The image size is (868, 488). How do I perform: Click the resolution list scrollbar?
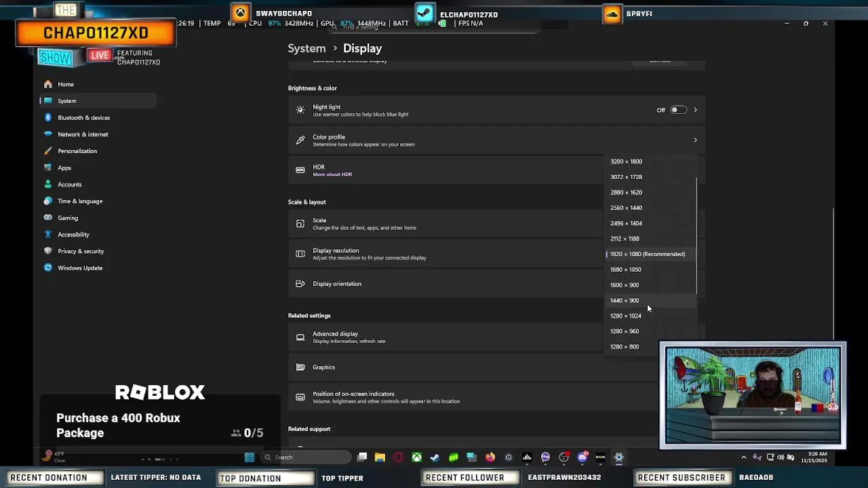tap(696, 236)
